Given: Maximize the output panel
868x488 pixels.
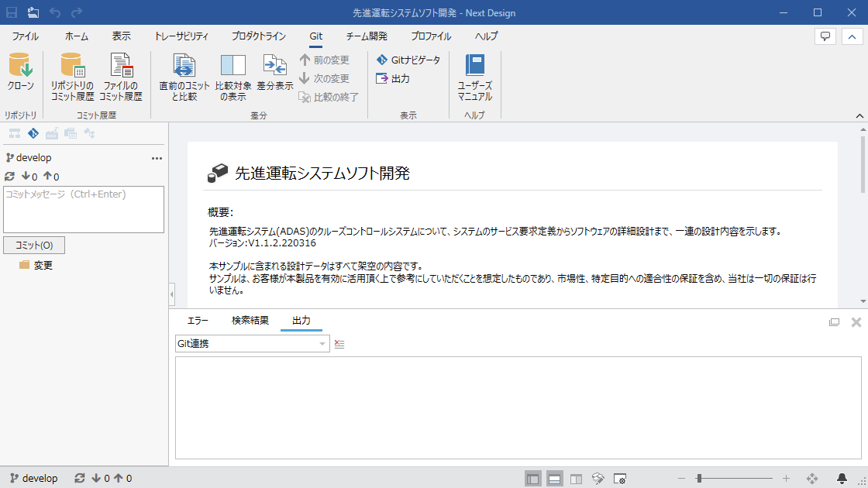Looking at the screenshot, I should (x=834, y=322).
